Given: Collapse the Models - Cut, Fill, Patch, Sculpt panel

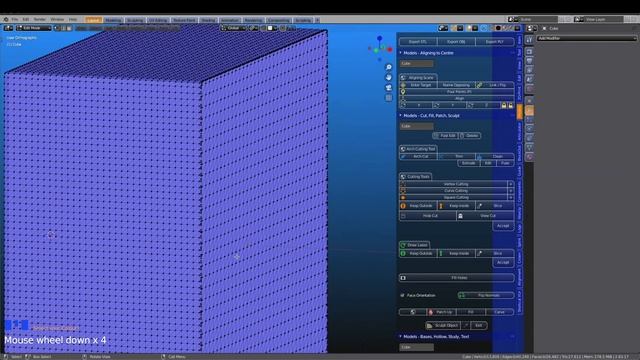Looking at the screenshot, I should point(431,116).
